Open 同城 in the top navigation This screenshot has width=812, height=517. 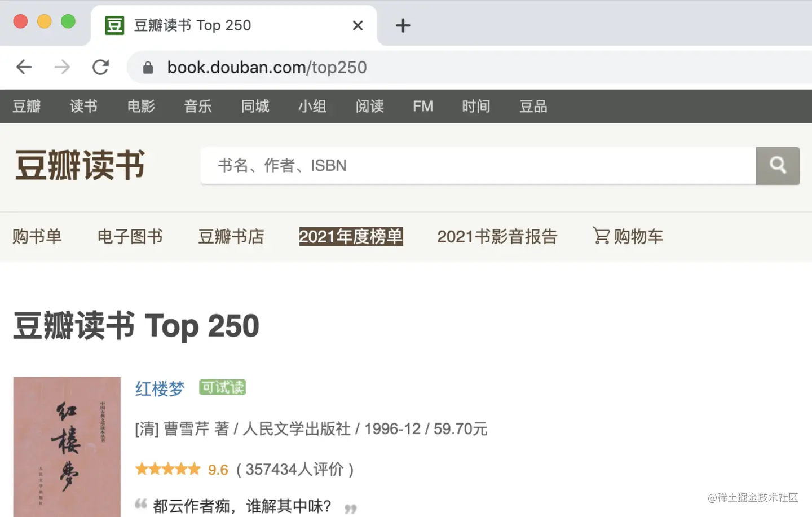(255, 106)
